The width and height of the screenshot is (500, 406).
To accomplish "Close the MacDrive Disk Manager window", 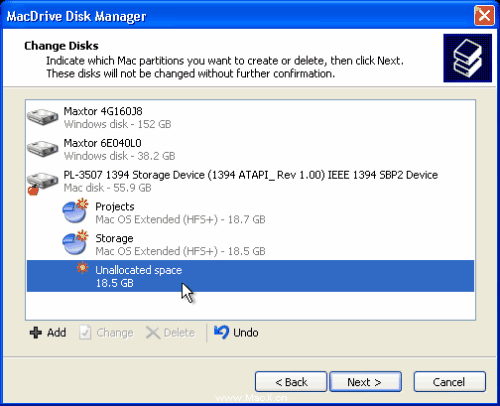I will point(484,15).
